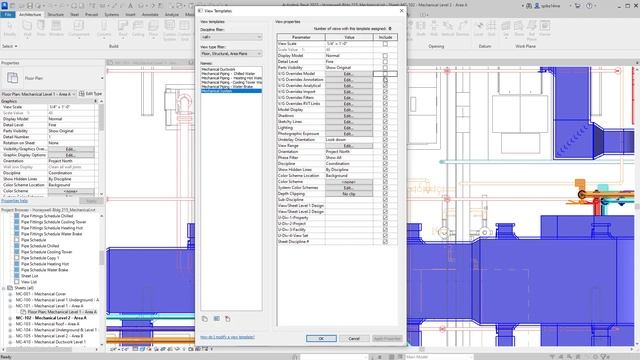This screenshot has width=640, height=360.
Task: Select the Door tool in ribbon
Action: pos(41,29)
